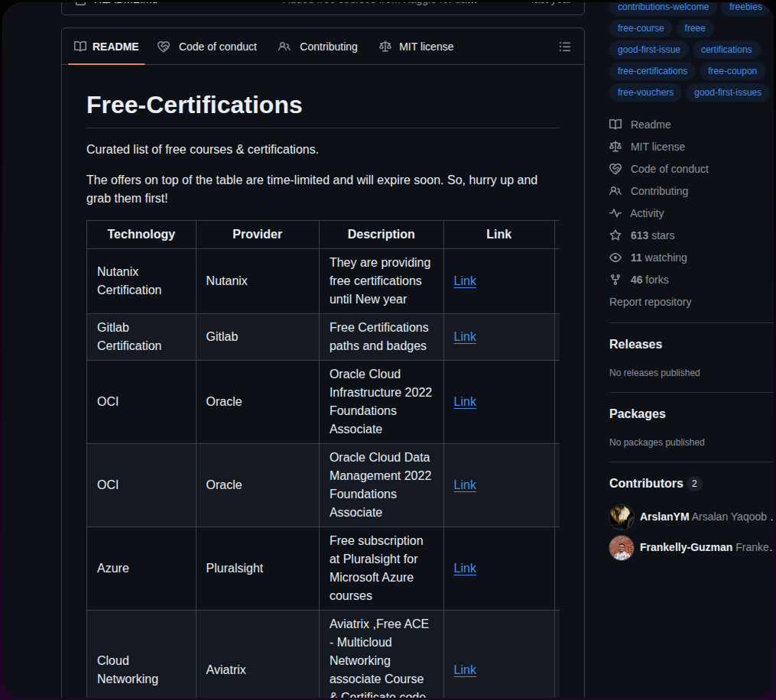Click the book icon beside the README tab
Viewport: 776px width, 700px height.
pos(80,47)
